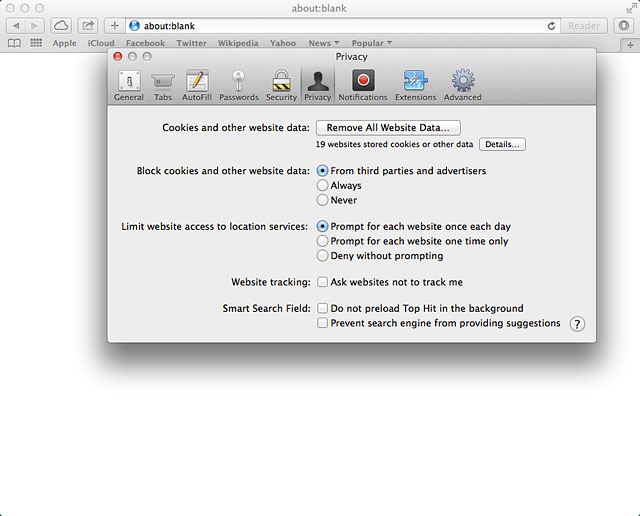Expand the News bookmarks dropdown
The image size is (640, 516).
point(324,43)
